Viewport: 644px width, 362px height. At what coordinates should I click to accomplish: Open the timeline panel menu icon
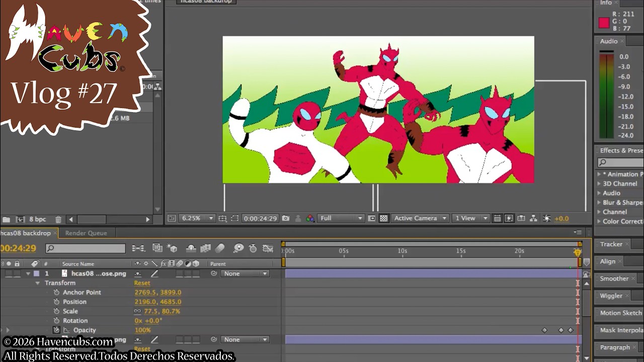578,232
